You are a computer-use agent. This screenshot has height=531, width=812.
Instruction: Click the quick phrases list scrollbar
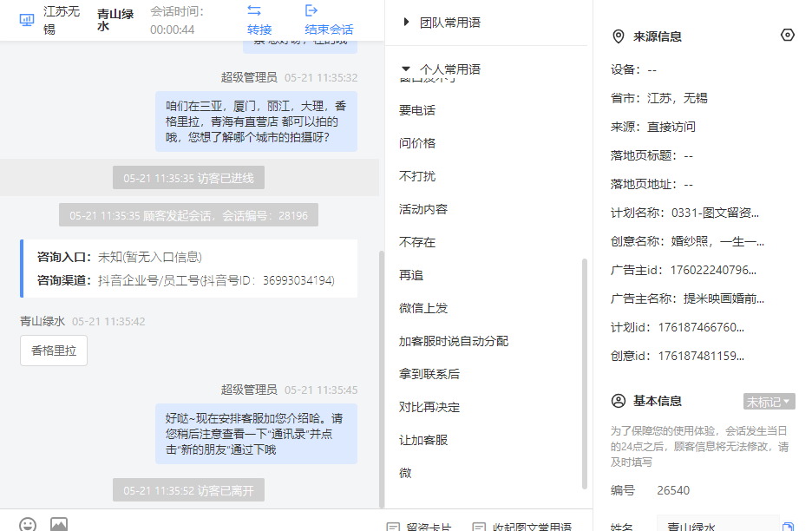click(x=585, y=373)
